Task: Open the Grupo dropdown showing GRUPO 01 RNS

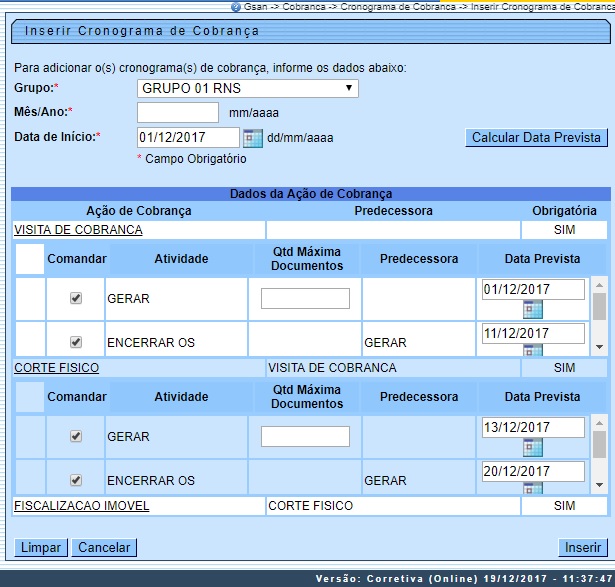Action: (x=247, y=88)
